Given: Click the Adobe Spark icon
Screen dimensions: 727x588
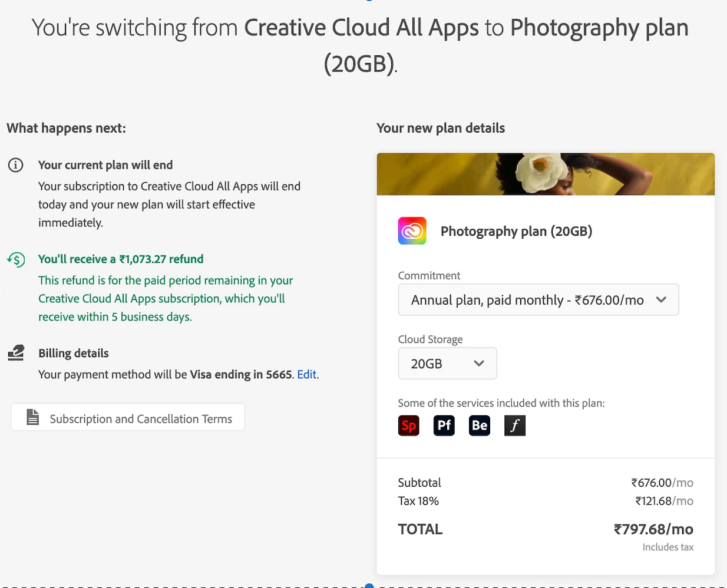Looking at the screenshot, I should coord(408,425).
